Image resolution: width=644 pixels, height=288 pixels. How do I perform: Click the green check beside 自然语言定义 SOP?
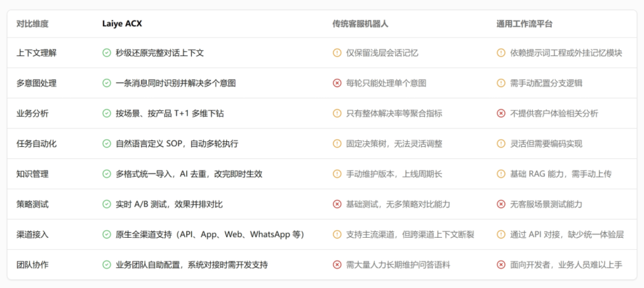[107, 144]
